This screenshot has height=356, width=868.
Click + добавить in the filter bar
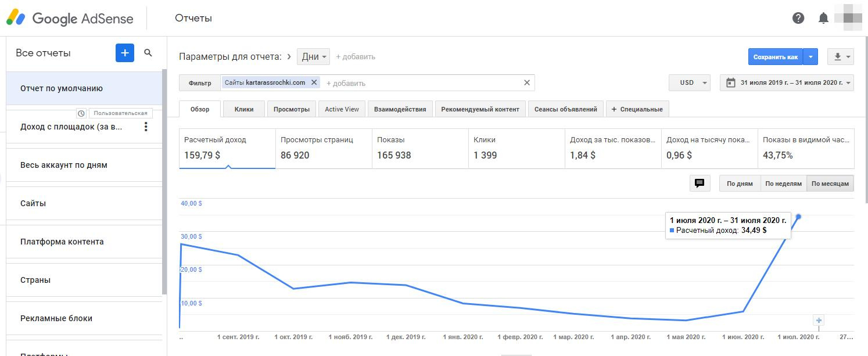tap(346, 83)
